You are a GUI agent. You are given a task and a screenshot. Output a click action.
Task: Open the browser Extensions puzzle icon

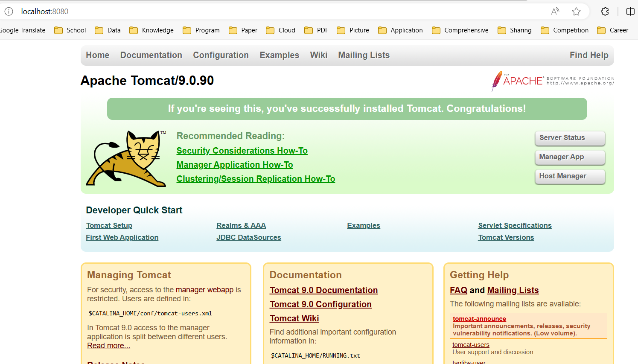[x=605, y=12]
